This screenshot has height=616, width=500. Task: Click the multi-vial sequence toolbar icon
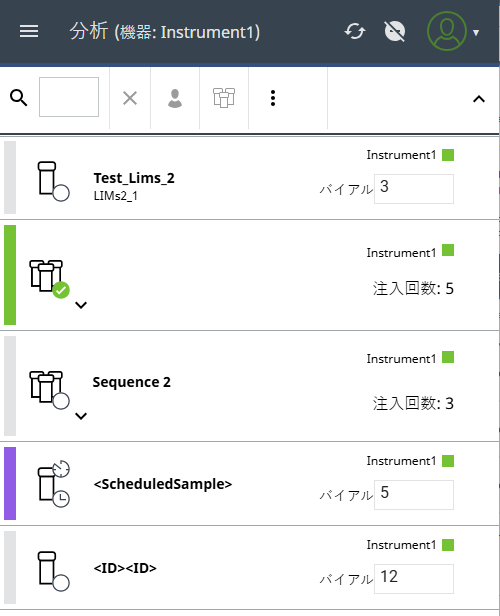click(224, 98)
